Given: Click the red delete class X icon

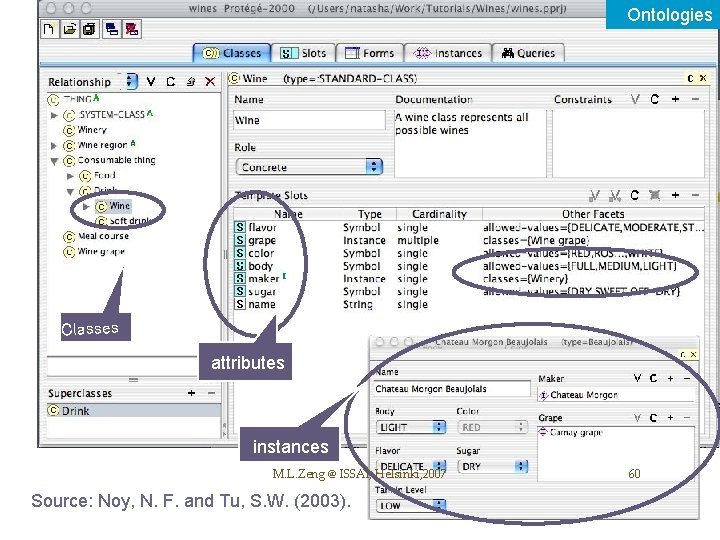Looking at the screenshot, I should (x=210, y=82).
